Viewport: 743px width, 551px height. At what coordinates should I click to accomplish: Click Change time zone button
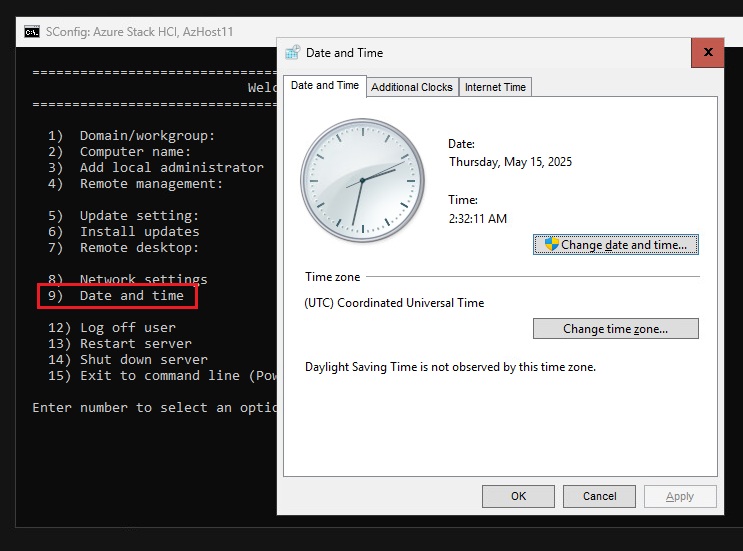616,329
